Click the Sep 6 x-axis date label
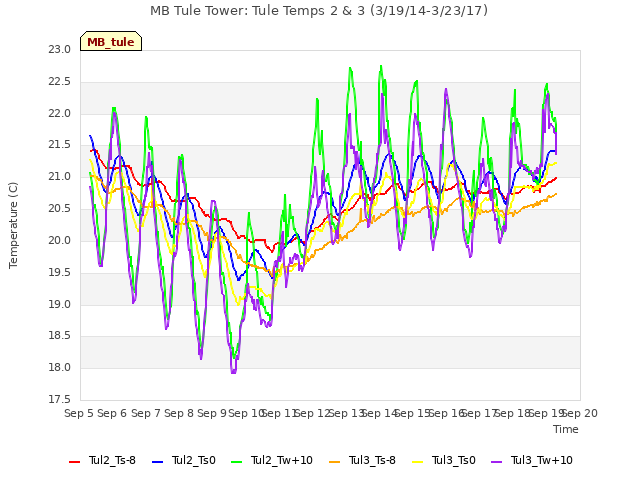Screen dimensions: 640x480 click(112, 413)
